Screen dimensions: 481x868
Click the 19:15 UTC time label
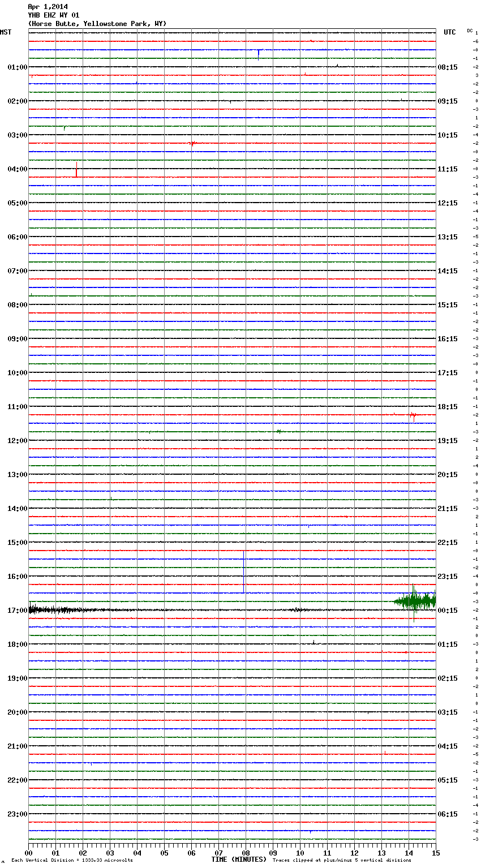coord(448,440)
